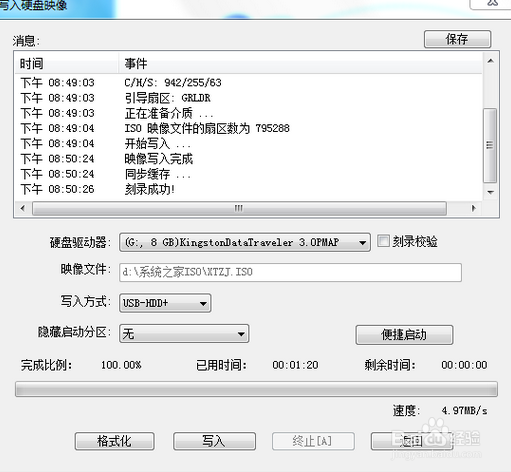
Task: Click the 写入 button
Action: coord(214,441)
